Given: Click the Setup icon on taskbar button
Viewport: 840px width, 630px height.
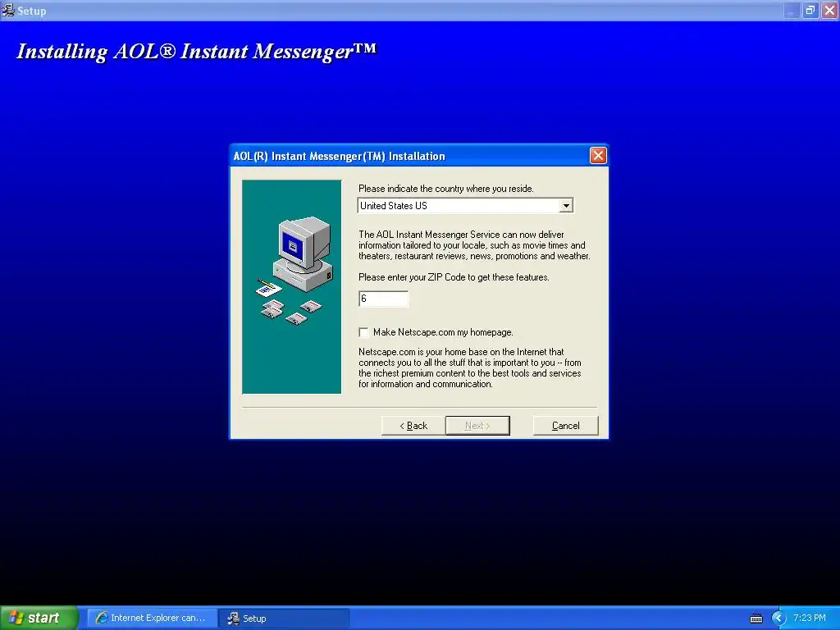Looking at the screenshot, I should 233,618.
